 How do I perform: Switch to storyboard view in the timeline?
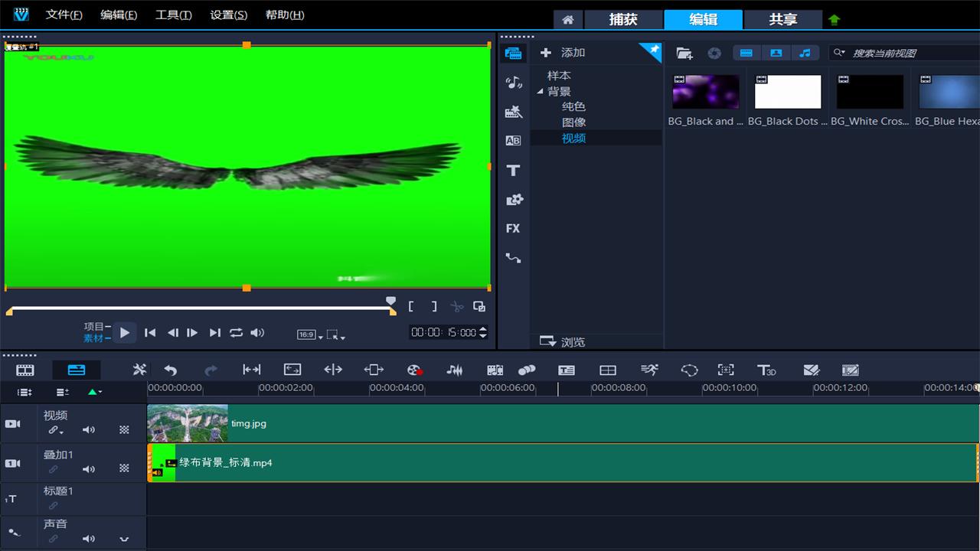pyautogui.click(x=25, y=370)
